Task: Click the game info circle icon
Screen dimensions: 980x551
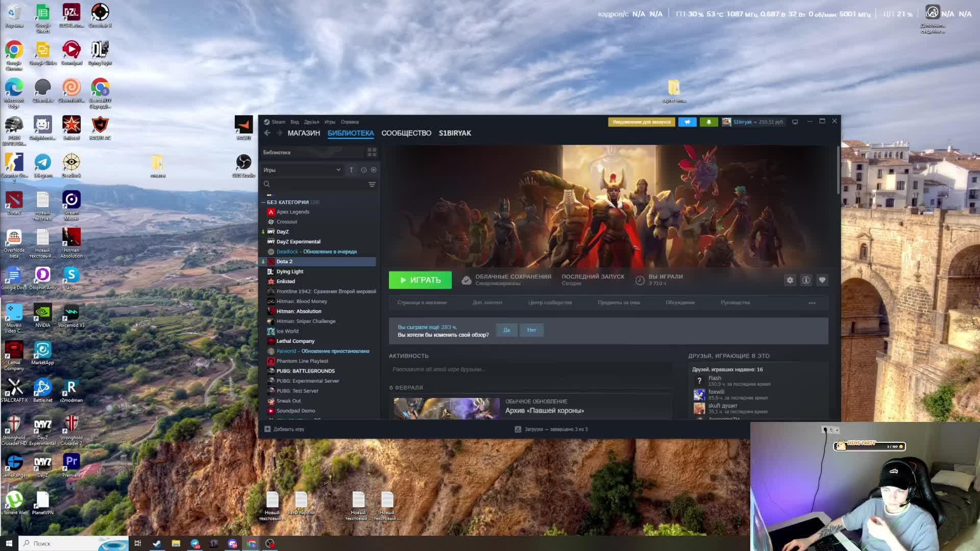Action: click(x=806, y=280)
